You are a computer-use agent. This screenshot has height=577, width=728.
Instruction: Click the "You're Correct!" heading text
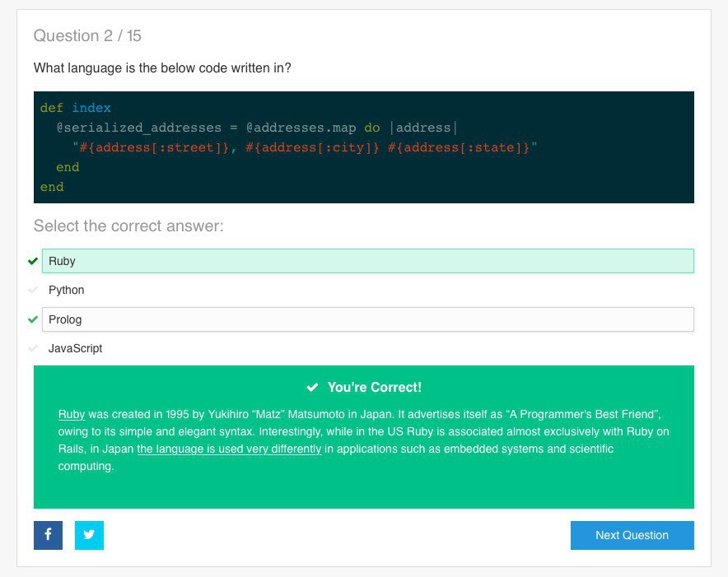click(374, 387)
